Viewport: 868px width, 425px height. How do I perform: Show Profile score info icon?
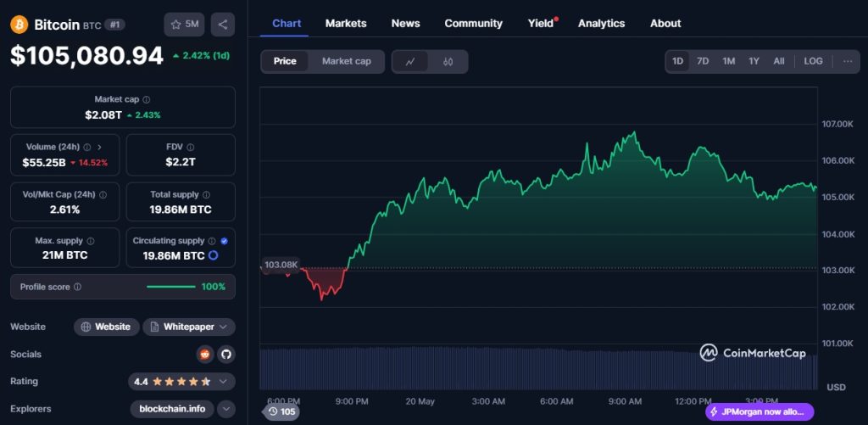[x=77, y=287]
